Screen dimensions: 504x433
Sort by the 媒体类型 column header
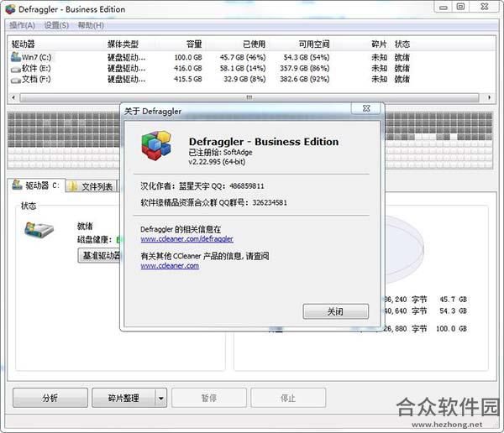(x=123, y=44)
